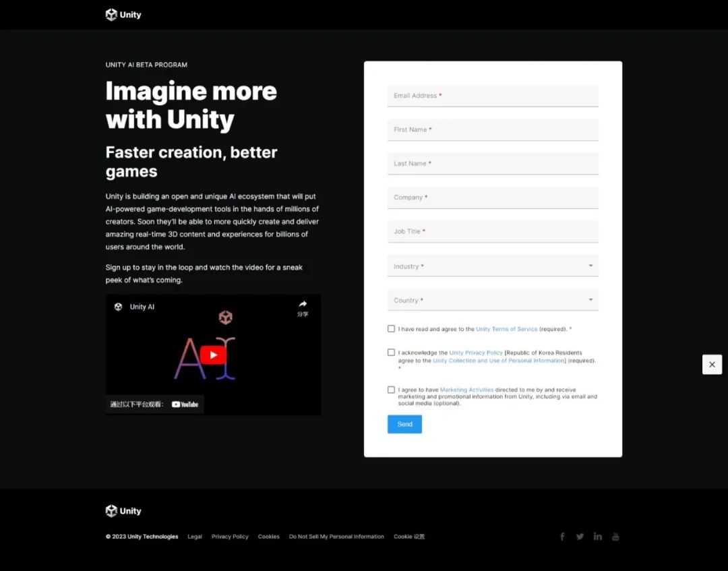The image size is (728, 571).
Task: Play the Unity AI YouTube video
Action: point(213,355)
